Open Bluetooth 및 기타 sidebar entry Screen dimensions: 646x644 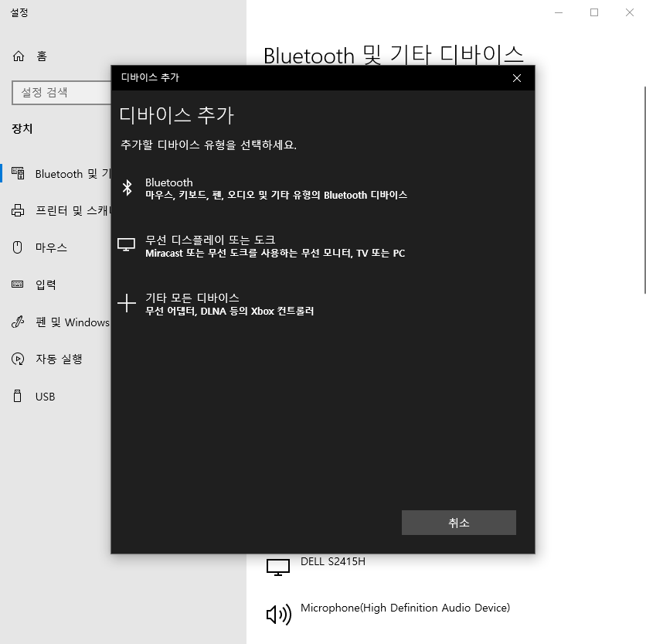(73, 174)
